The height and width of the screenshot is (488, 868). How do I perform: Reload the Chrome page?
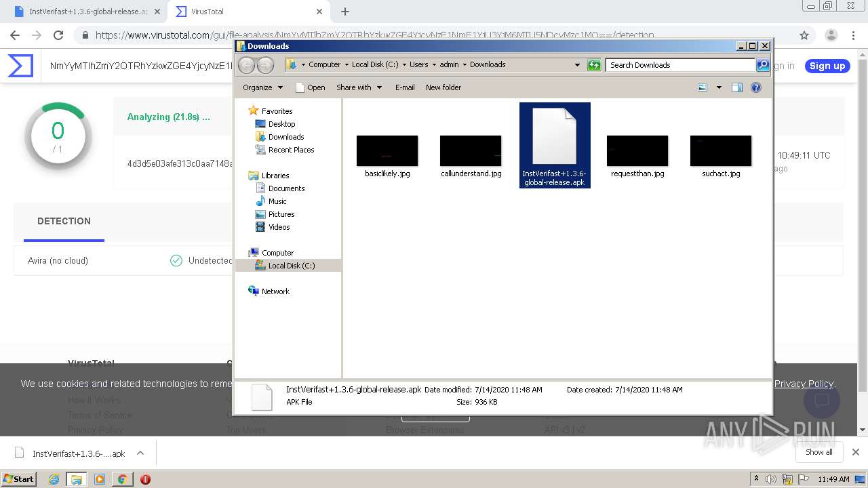[58, 35]
